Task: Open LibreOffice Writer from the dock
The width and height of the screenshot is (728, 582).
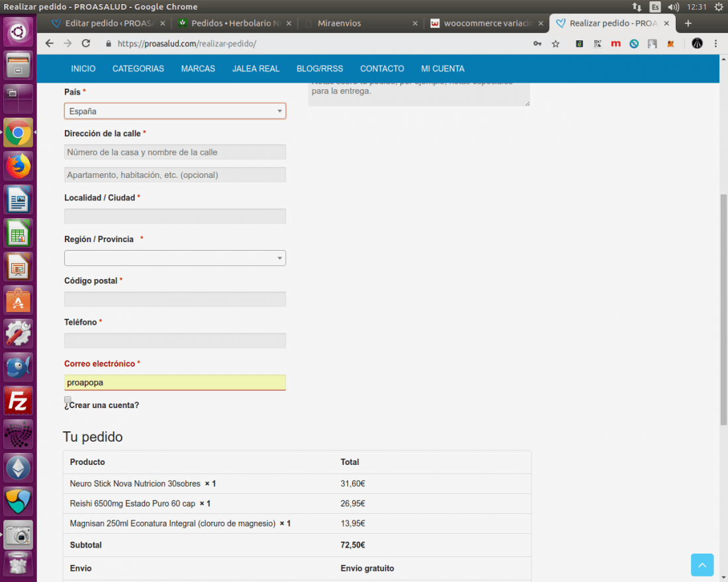Action: click(x=18, y=200)
